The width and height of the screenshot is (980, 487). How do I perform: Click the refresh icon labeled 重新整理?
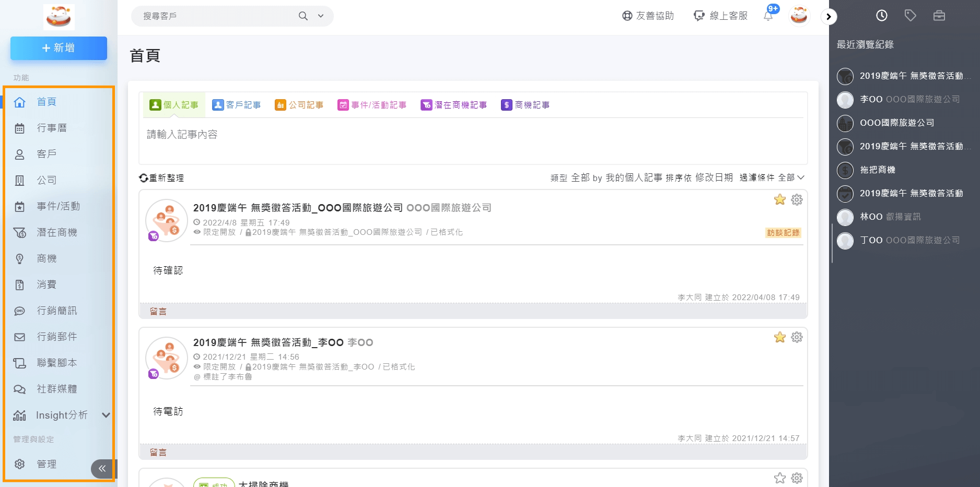144,178
